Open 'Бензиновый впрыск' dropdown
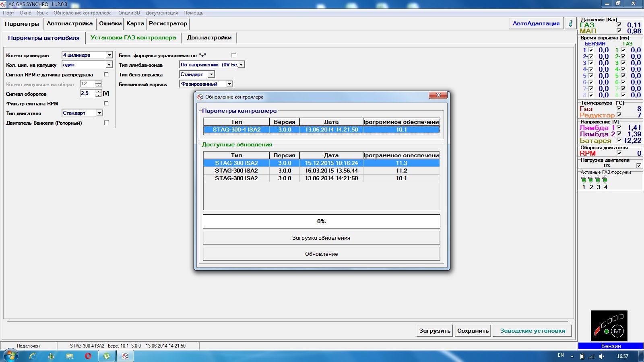 [229, 84]
